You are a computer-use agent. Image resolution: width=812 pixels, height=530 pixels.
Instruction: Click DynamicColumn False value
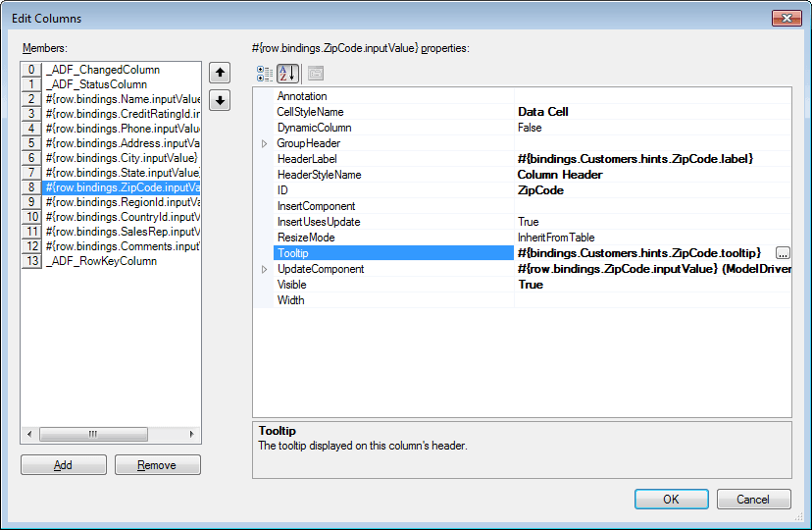(530, 128)
